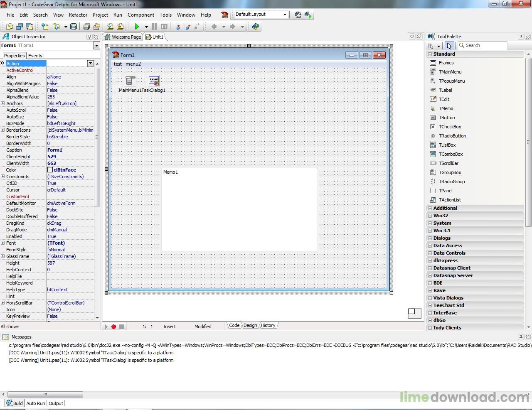
Task: Click the Set Debug Desktop icon
Action: [x=308, y=15]
